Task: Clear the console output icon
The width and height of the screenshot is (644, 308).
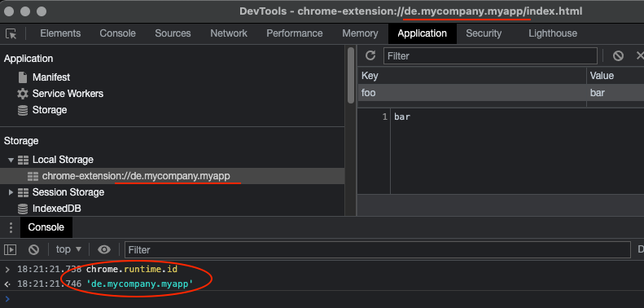Action: click(33, 249)
